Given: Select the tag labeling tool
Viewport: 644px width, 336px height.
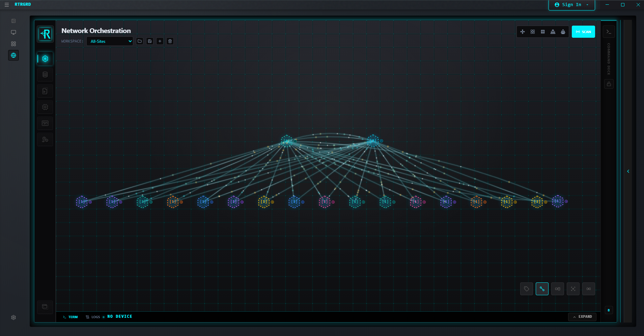Looking at the screenshot, I should pyautogui.click(x=526, y=289).
